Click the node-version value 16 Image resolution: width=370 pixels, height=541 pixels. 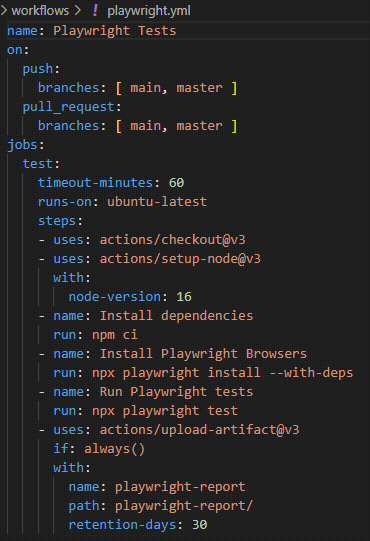(x=184, y=296)
